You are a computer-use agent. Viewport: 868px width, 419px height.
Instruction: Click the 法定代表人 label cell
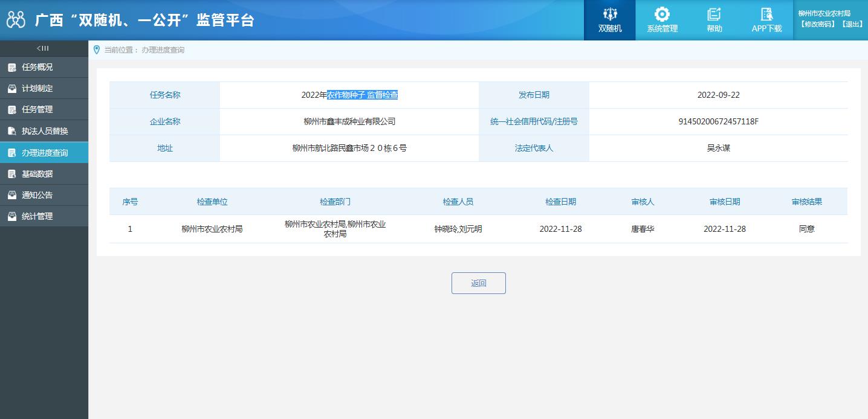[x=534, y=148]
